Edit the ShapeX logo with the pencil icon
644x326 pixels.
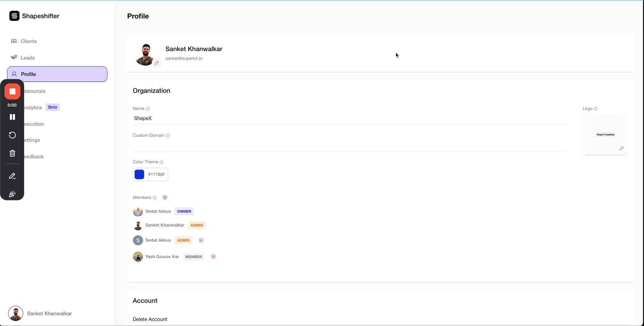coord(622,148)
